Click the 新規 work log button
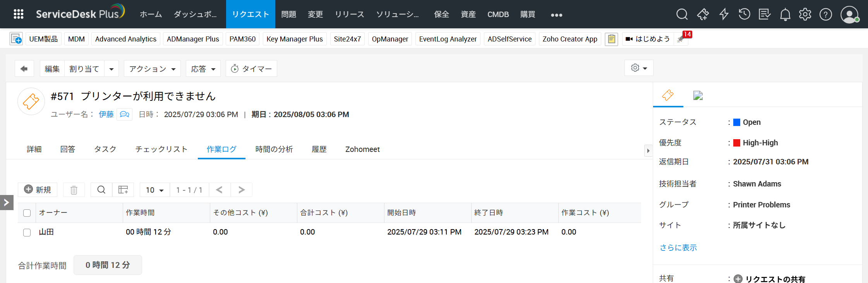 pos(38,190)
